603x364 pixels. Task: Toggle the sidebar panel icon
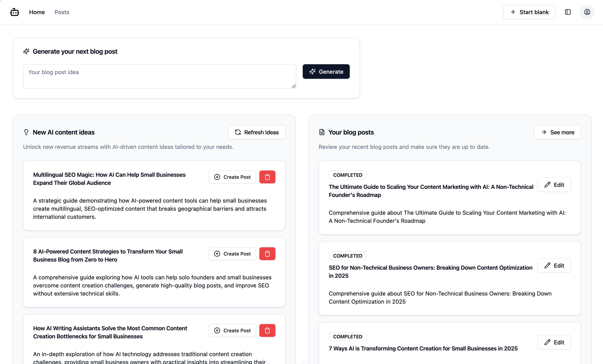click(x=568, y=12)
